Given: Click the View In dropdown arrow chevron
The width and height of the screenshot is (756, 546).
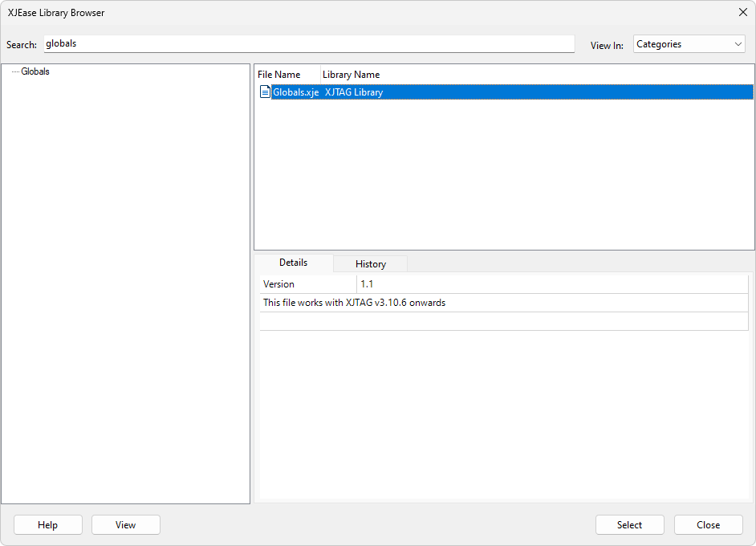Looking at the screenshot, I should [x=738, y=44].
